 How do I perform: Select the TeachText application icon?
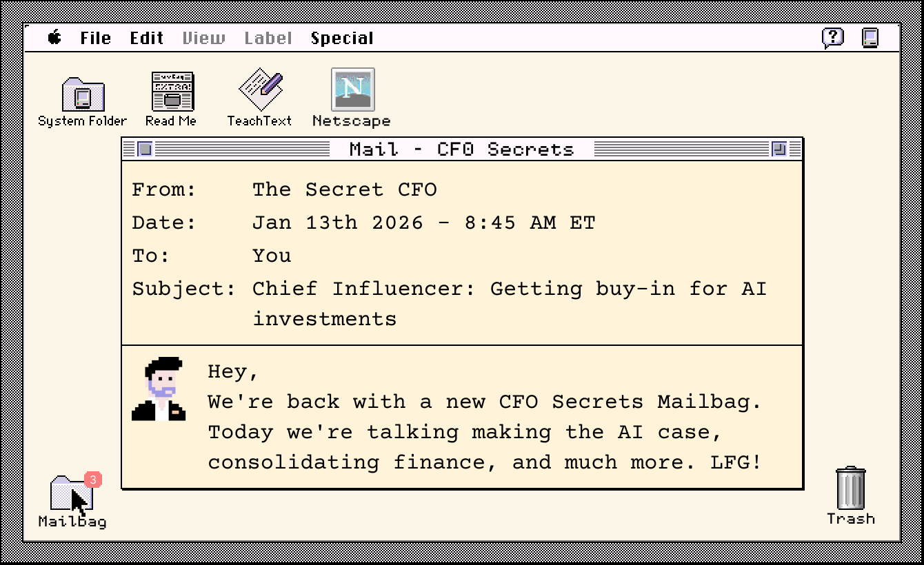pos(261,90)
